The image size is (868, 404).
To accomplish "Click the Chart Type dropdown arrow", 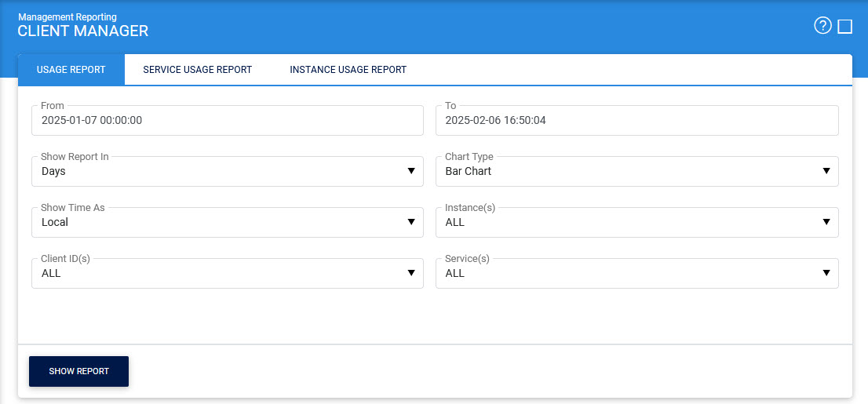I will click(x=826, y=172).
